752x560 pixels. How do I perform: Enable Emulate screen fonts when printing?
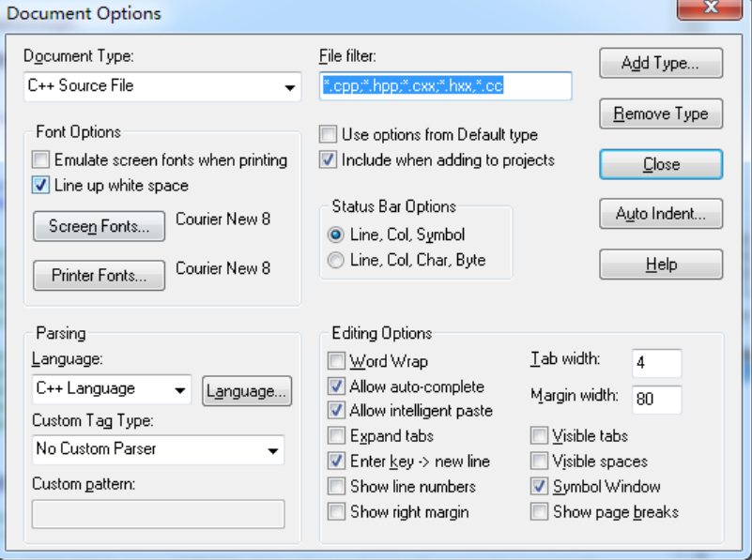(40, 159)
